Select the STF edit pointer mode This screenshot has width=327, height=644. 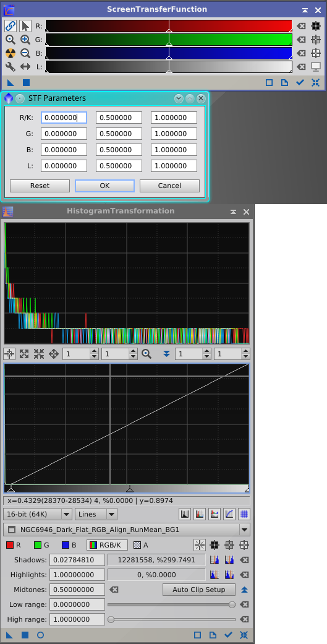coord(25,26)
